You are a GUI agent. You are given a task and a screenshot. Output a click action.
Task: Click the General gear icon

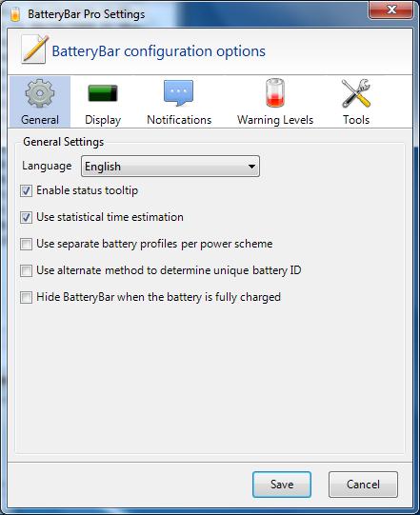(40, 93)
